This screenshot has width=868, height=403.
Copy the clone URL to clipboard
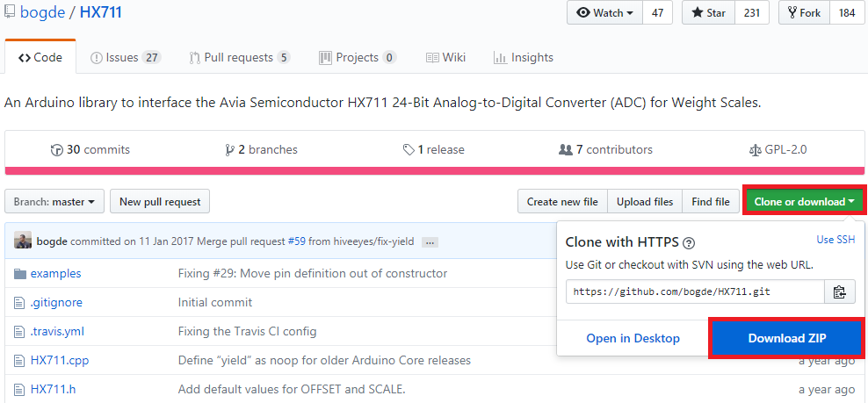click(x=840, y=291)
